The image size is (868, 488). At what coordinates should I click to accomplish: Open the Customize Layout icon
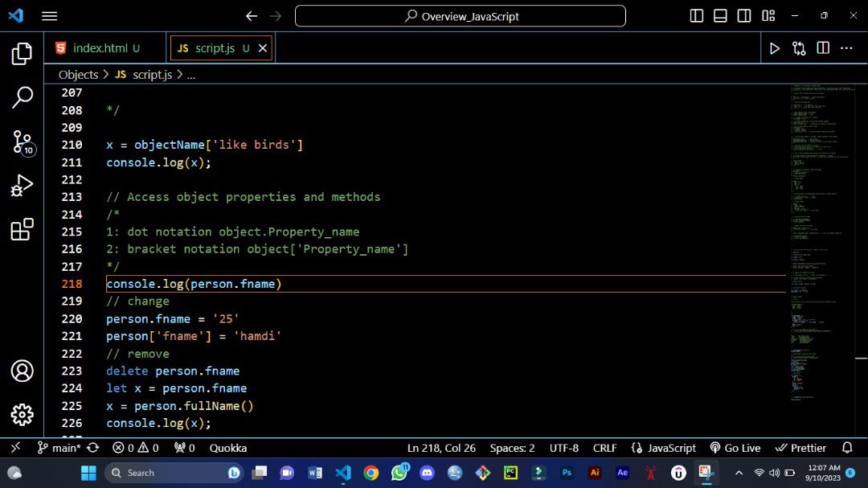768,15
